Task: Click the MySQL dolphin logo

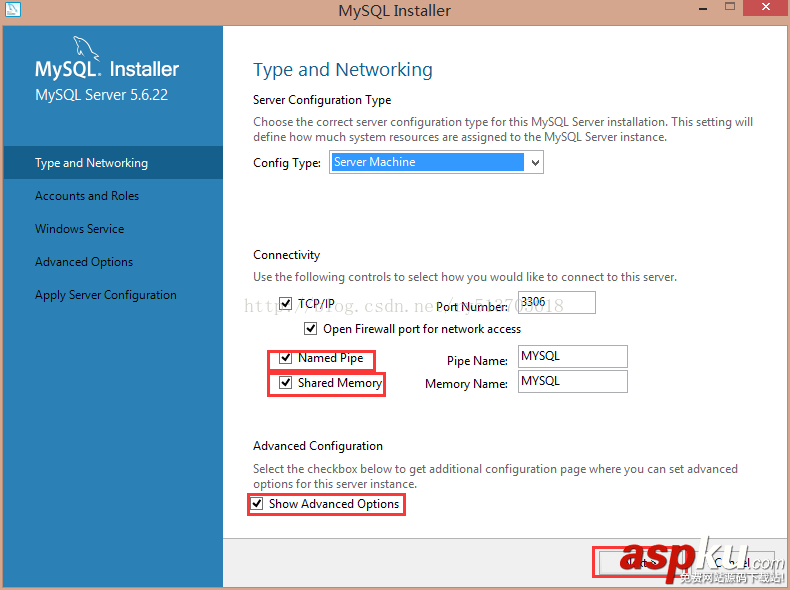Action: click(x=86, y=48)
